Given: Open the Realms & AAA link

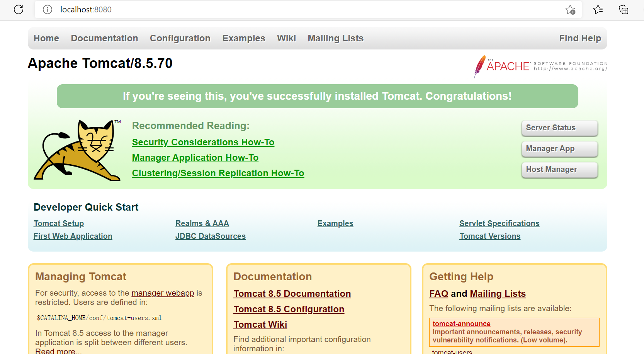Looking at the screenshot, I should coord(202,223).
